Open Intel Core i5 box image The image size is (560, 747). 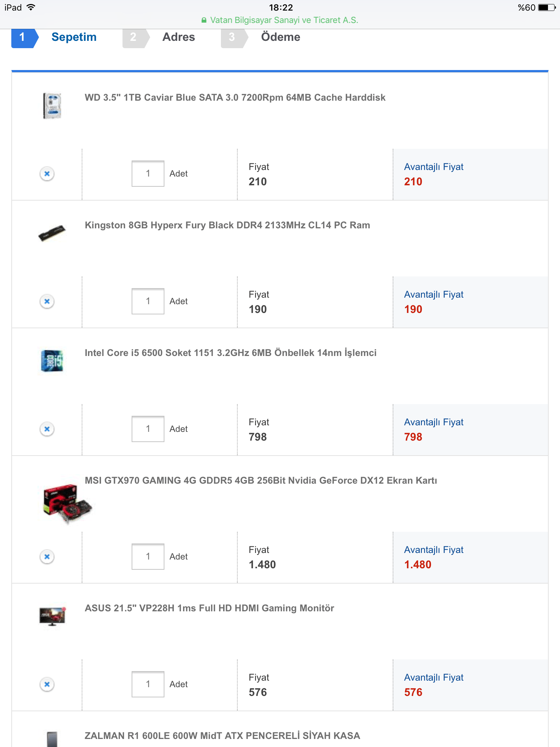(52, 360)
